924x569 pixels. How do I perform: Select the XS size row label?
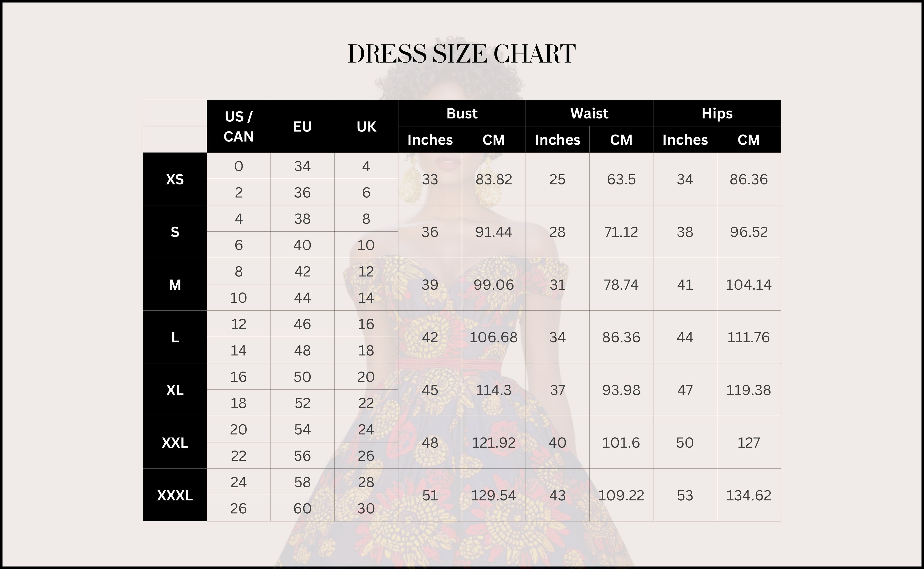[175, 179]
